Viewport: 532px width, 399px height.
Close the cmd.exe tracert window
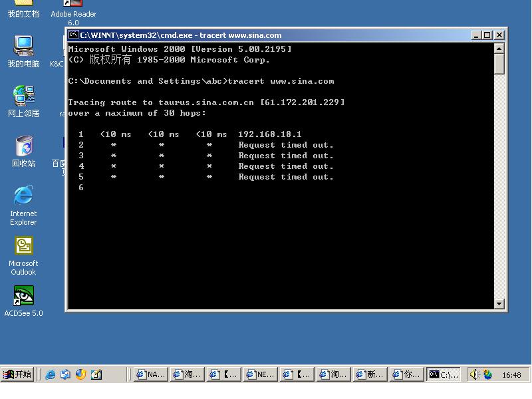click(499, 35)
